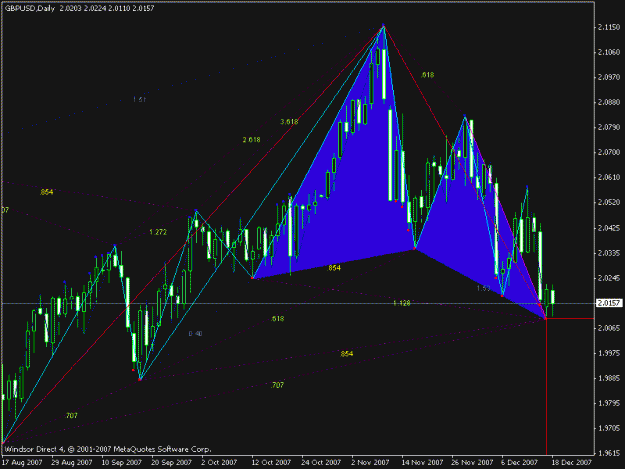
Task: Click the 2 Nov 2007 date label
Action: 370,462
